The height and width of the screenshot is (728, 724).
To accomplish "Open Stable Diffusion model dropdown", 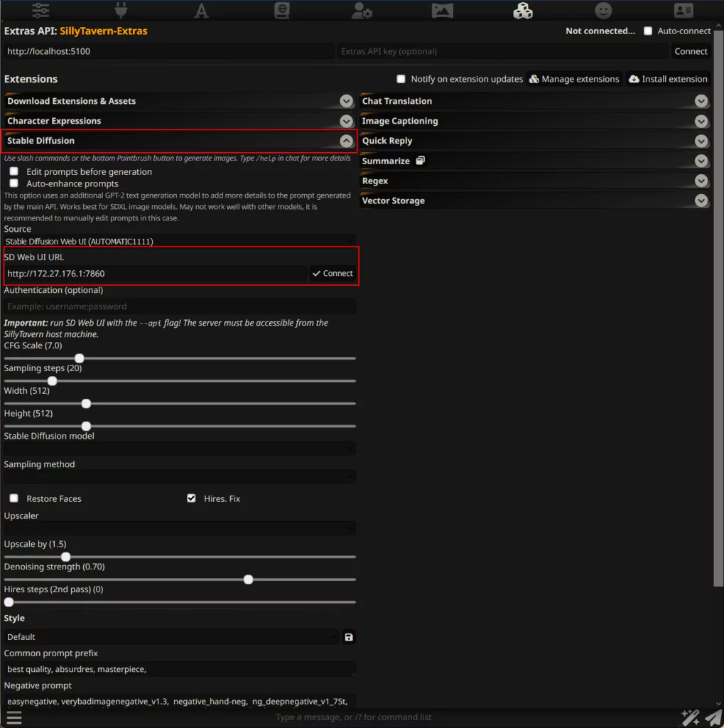I will [x=179, y=448].
